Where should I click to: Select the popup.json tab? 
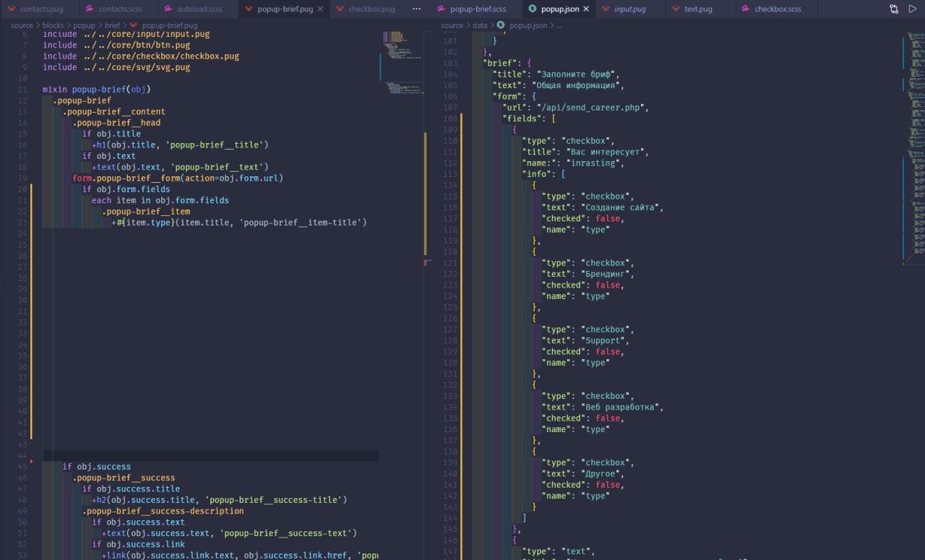point(558,9)
